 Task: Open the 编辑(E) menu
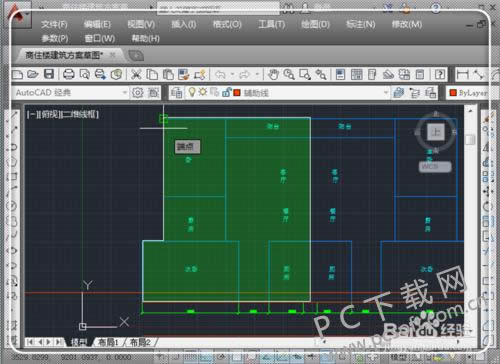point(97,24)
